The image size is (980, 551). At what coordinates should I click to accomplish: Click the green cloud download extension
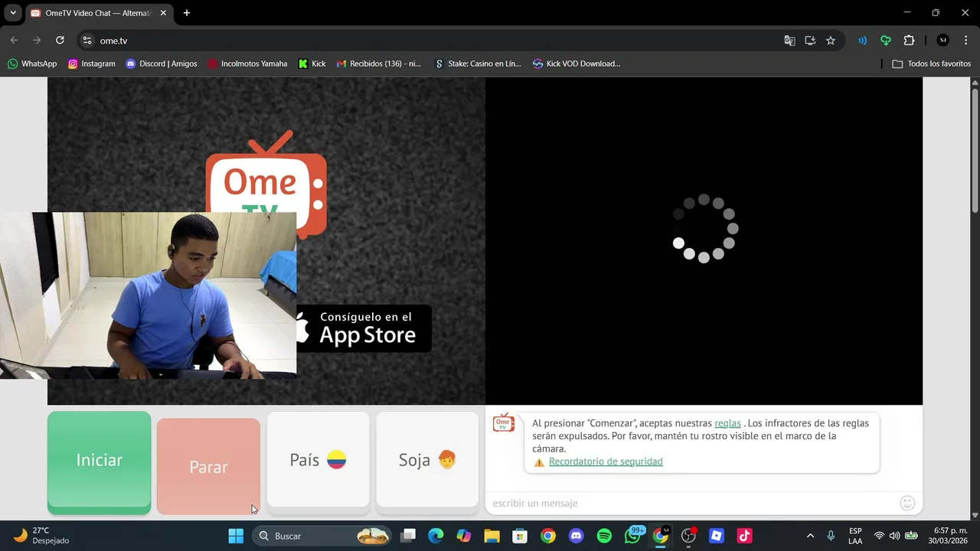pyautogui.click(x=886, y=41)
